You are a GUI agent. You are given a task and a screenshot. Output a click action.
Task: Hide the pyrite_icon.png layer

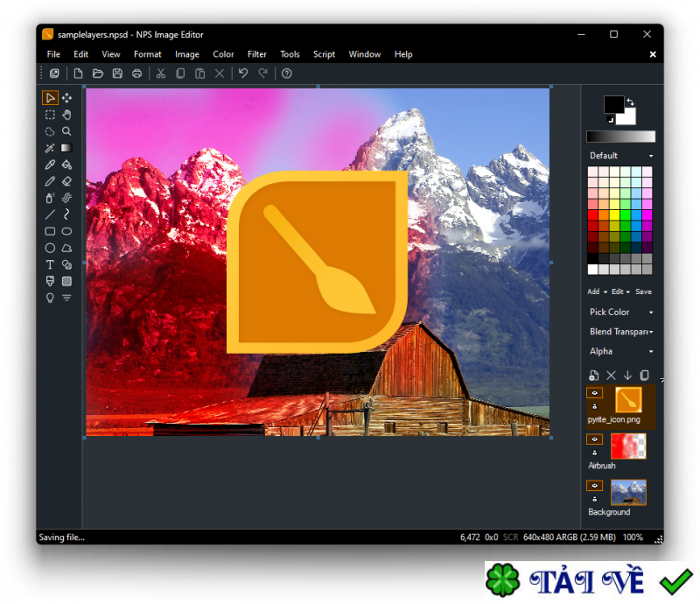coord(595,393)
